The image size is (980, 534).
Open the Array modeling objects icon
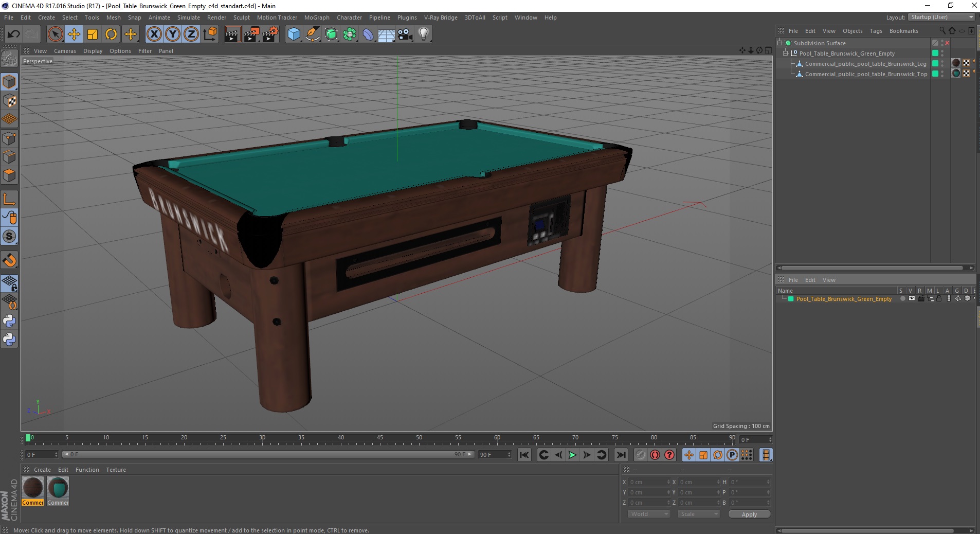pos(350,34)
